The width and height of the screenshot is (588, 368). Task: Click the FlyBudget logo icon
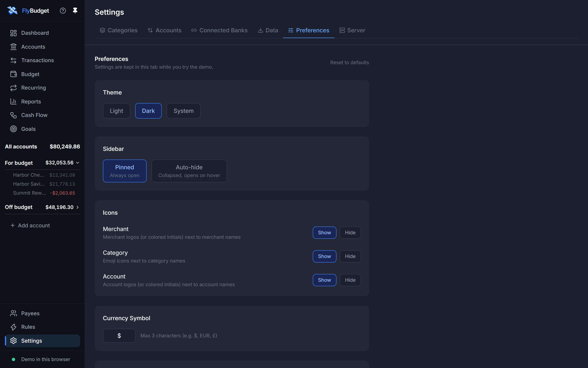pos(12,10)
